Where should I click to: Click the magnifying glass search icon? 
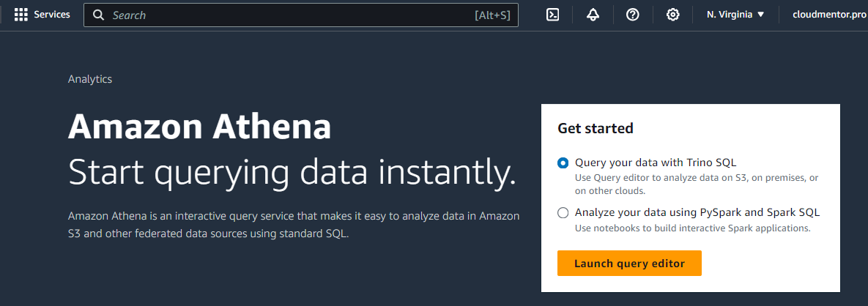[98, 15]
